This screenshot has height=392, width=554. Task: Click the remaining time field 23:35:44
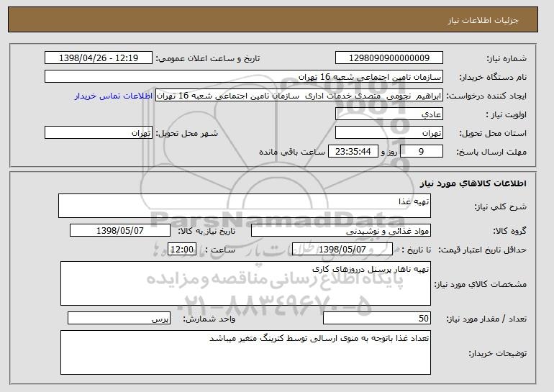(x=353, y=152)
